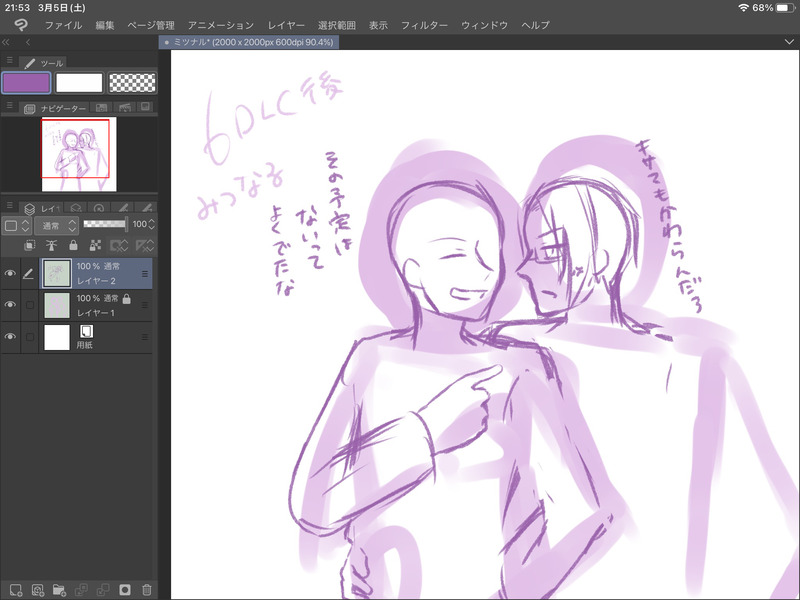Click the grip handle of 用紙 layer

pos(145,337)
